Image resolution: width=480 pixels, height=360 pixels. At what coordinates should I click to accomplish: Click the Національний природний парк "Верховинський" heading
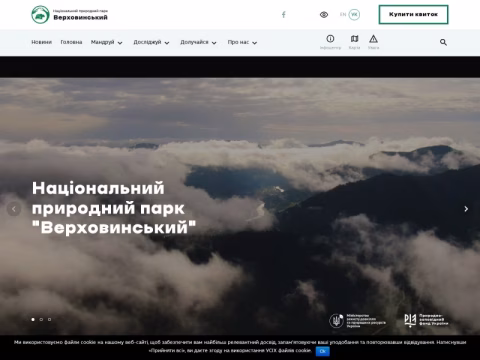coord(114,208)
